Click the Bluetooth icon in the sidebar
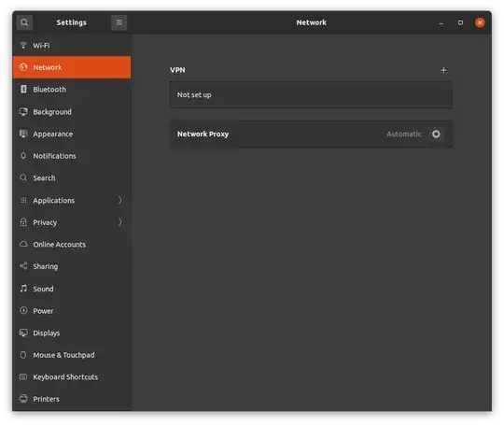The width and height of the screenshot is (504, 425). pyautogui.click(x=23, y=89)
